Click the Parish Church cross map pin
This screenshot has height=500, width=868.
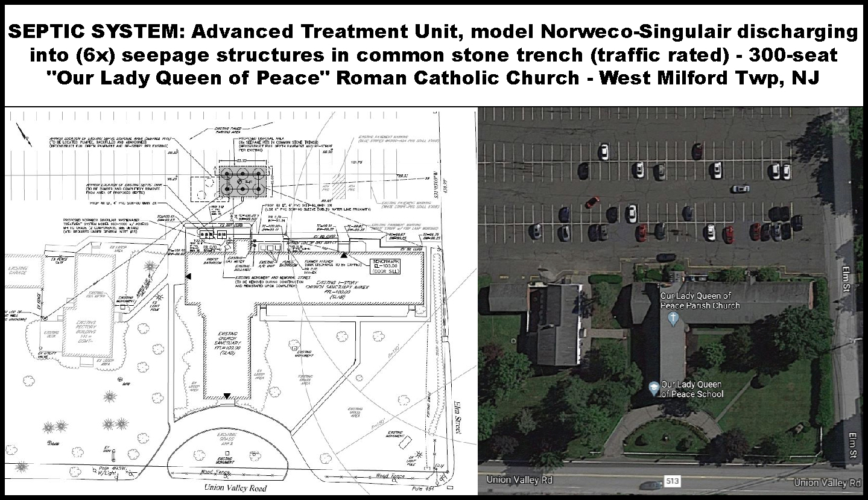pos(674,318)
